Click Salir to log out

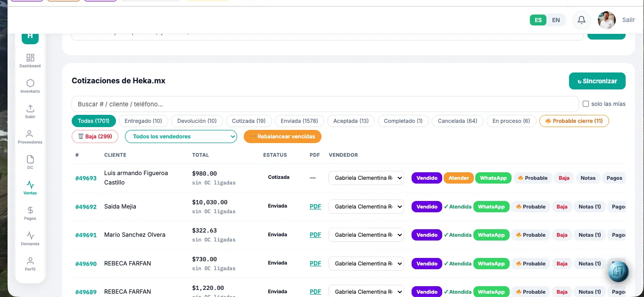click(x=628, y=20)
